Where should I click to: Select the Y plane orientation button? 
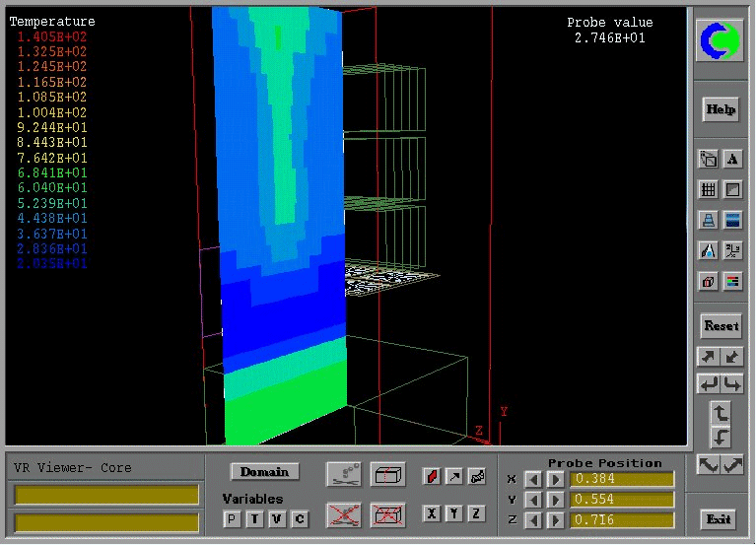(x=453, y=513)
